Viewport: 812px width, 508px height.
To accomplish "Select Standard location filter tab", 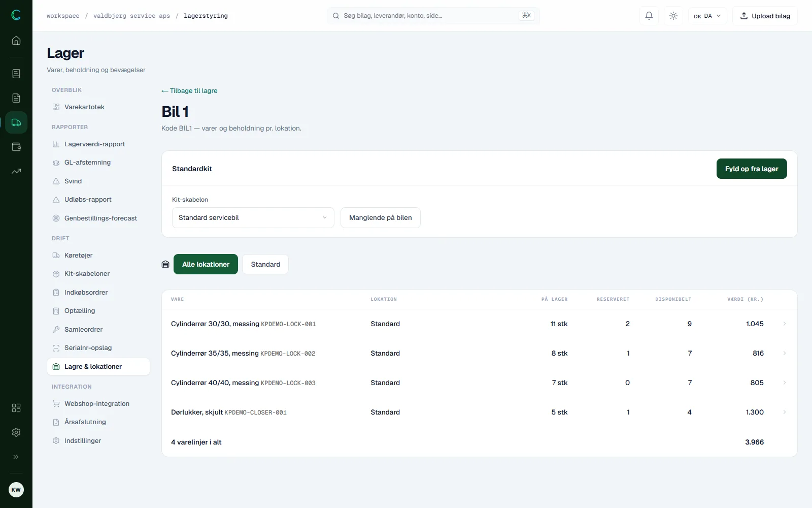I will point(265,264).
